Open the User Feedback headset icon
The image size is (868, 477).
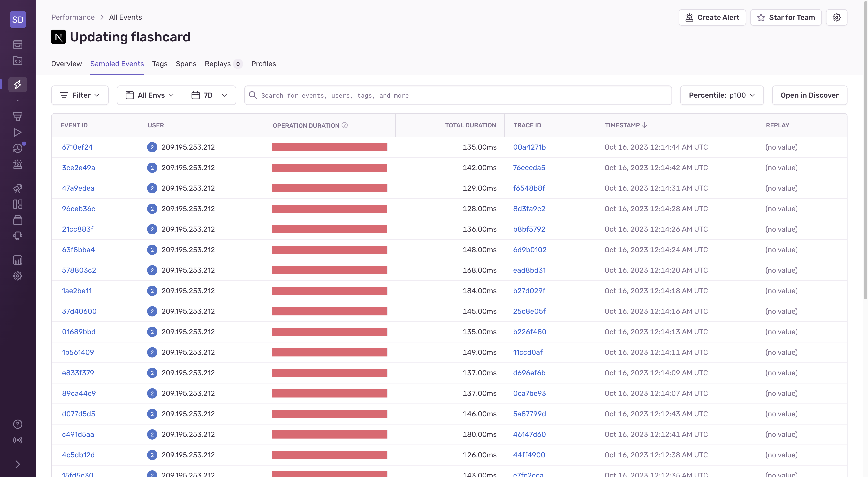[x=18, y=236]
